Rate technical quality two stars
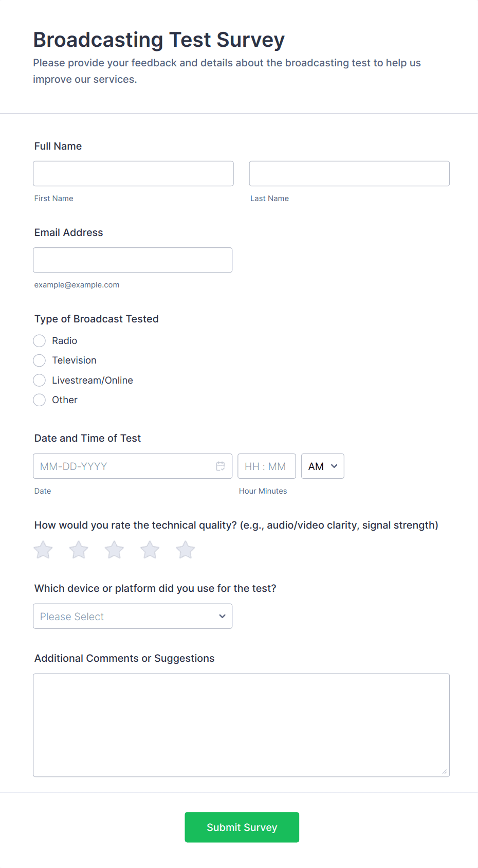The image size is (478, 868). [x=79, y=550]
